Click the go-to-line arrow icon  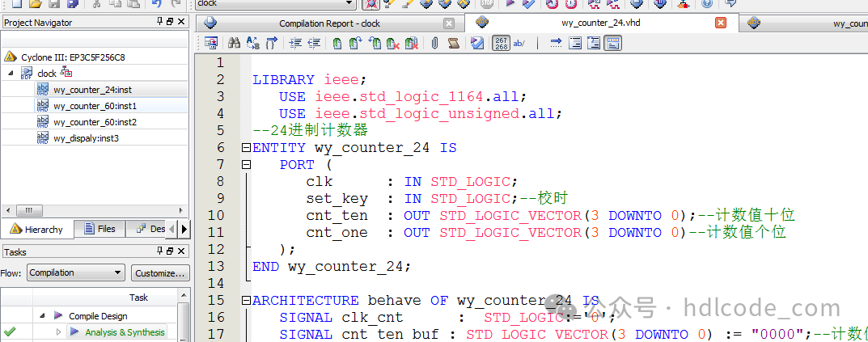(557, 43)
